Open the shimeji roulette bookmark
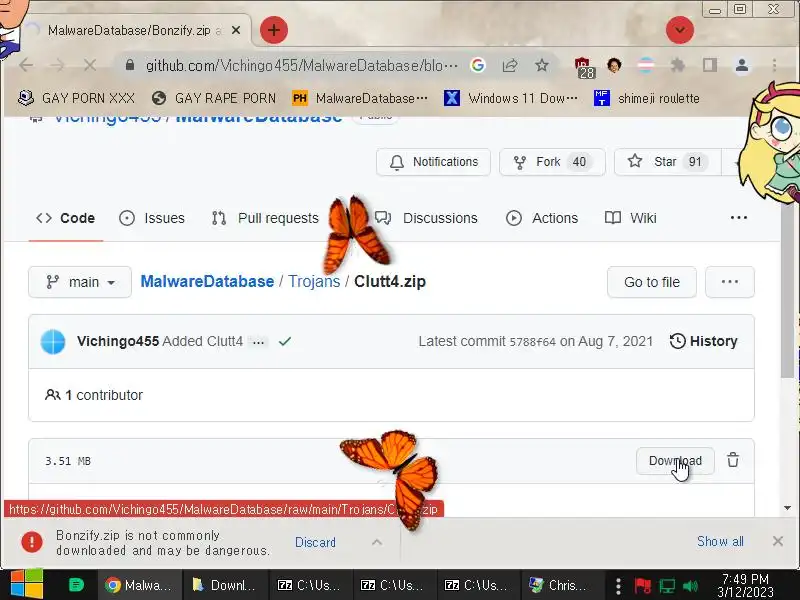 coord(646,98)
